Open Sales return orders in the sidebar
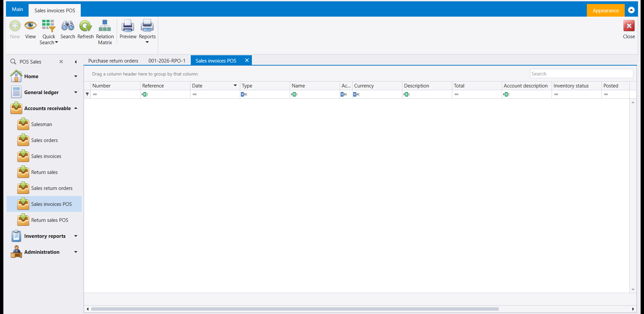The width and height of the screenshot is (644, 314). click(x=45, y=188)
